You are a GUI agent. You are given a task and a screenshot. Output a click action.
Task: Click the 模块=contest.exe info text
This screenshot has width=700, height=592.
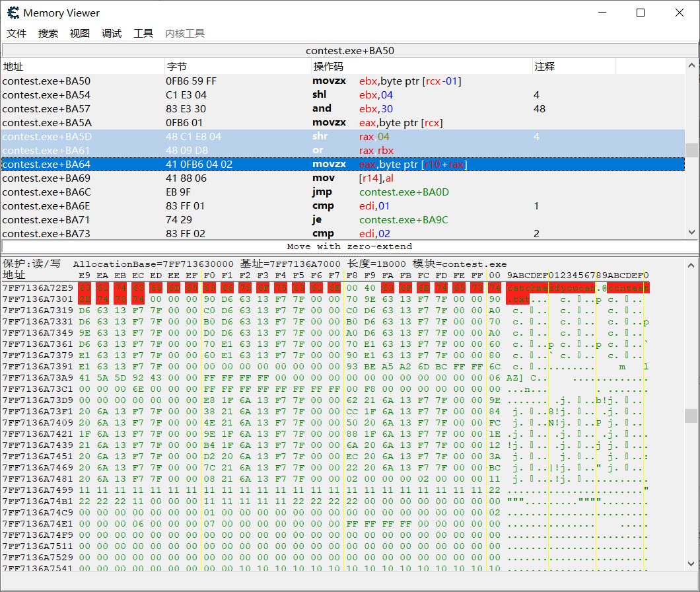click(x=460, y=264)
